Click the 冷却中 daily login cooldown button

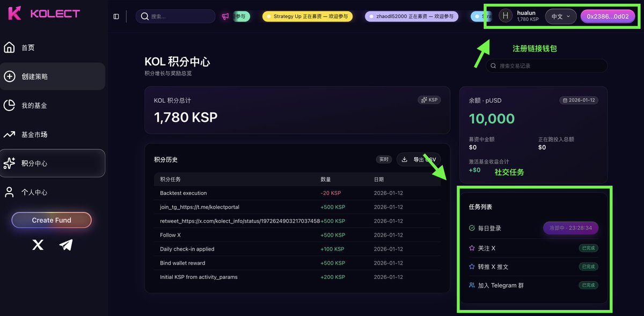coord(571,228)
